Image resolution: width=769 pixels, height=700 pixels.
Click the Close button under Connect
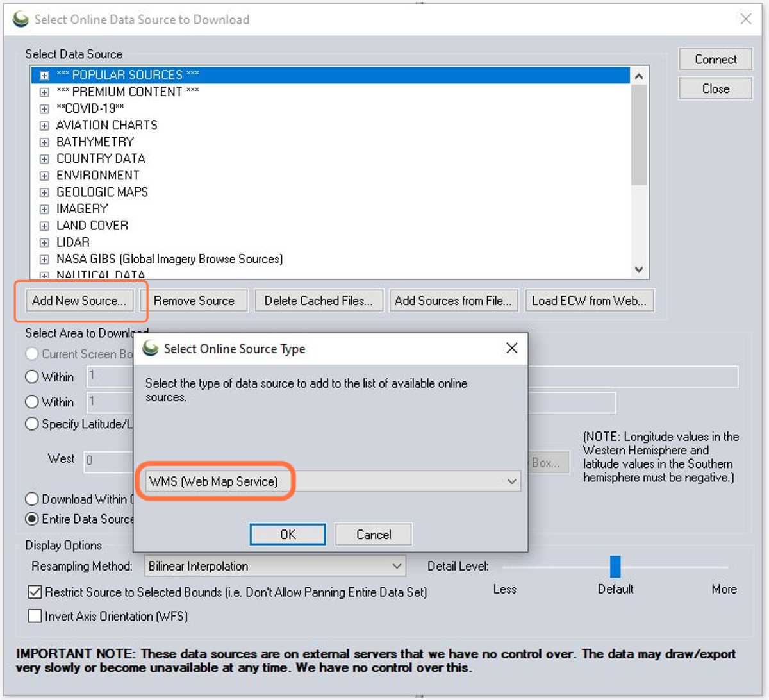click(715, 88)
